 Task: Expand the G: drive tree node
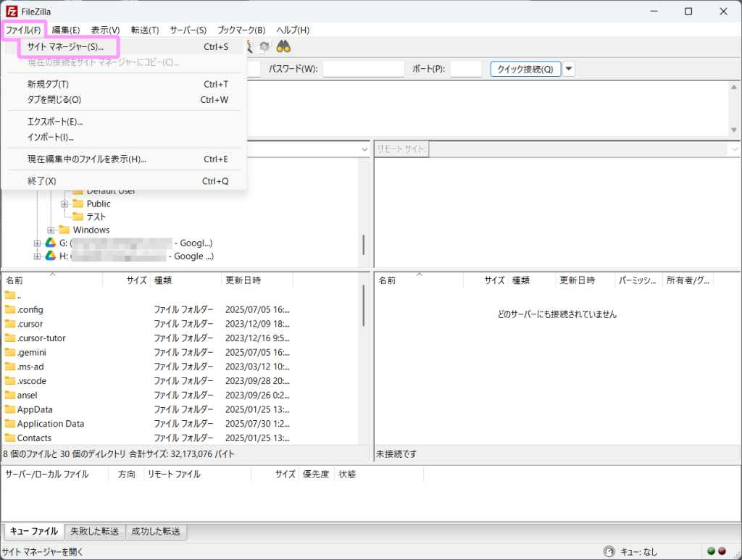point(37,243)
